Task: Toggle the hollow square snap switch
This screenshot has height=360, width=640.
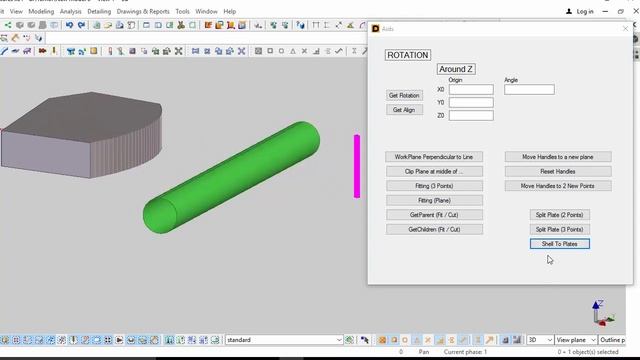Action: pyautogui.click(x=270, y=51)
